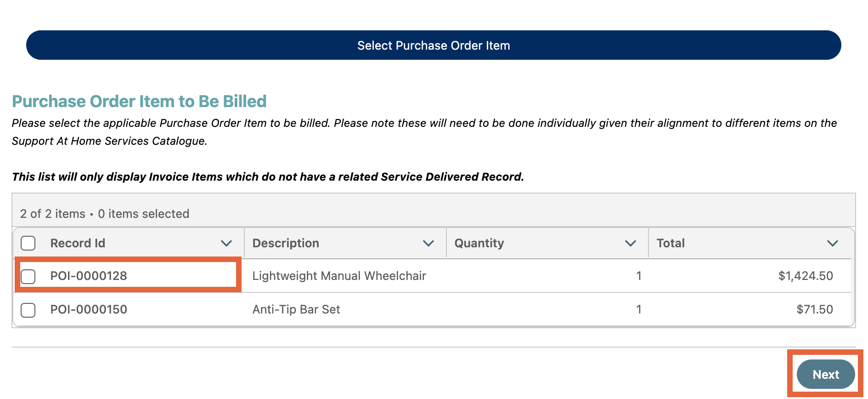
Task: Select the Lightweight Manual Wheelchair description cell
Action: coord(339,276)
